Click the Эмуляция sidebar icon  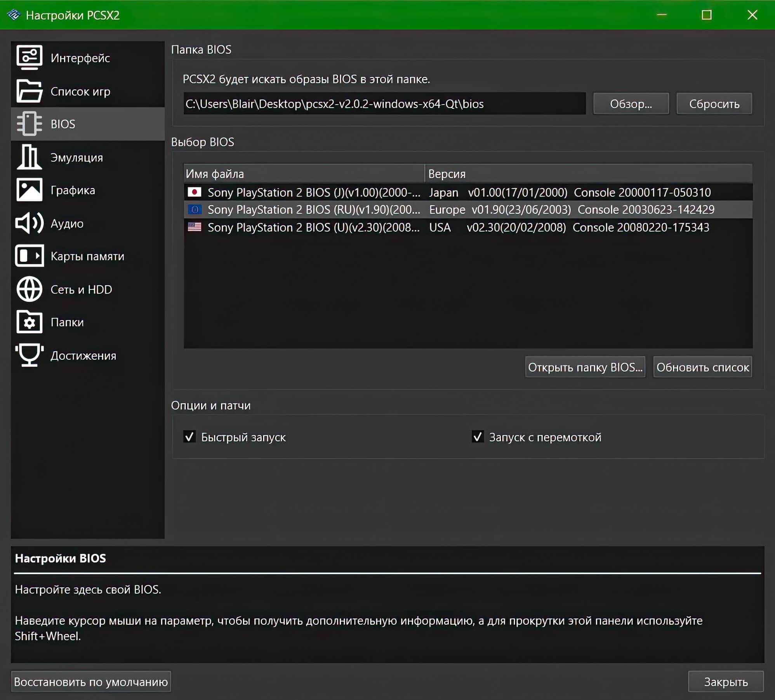tap(29, 157)
